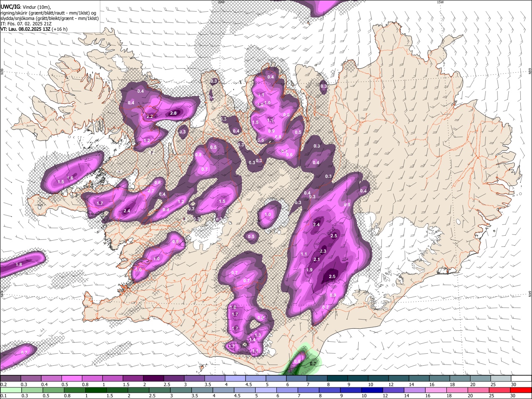The image size is (532, 399).
Task: Pick the pink rain swatch between 16 and 18
Action: coord(435,390)
